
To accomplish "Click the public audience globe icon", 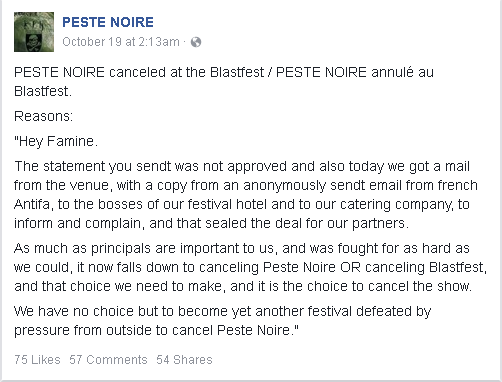I will coord(196,42).
